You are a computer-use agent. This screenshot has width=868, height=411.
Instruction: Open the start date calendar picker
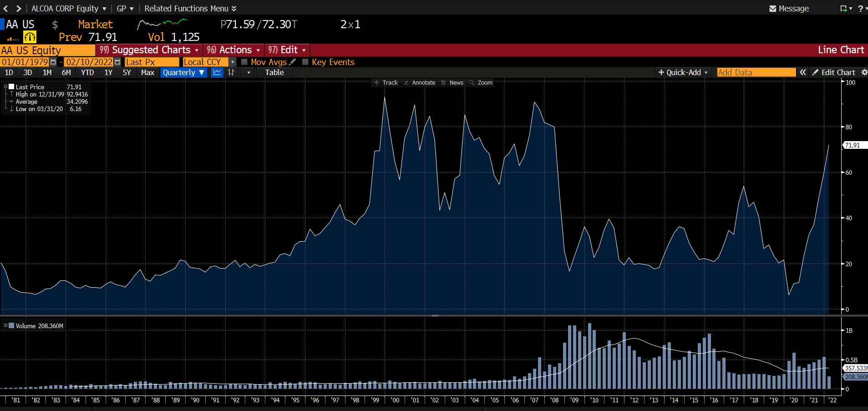tap(53, 62)
